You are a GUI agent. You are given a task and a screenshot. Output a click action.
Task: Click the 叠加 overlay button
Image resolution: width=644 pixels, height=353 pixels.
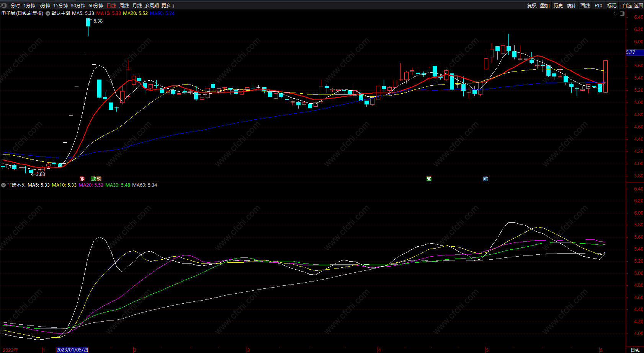[545, 6]
